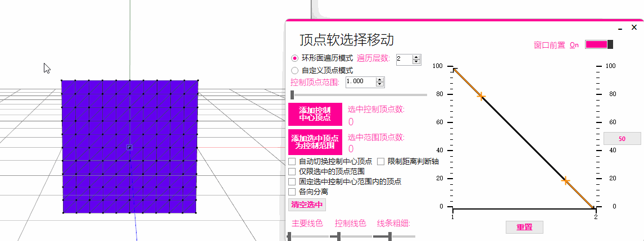644x241 pixels.
Task: Toggle the 窗口前置 pink switch
Action: point(598,44)
